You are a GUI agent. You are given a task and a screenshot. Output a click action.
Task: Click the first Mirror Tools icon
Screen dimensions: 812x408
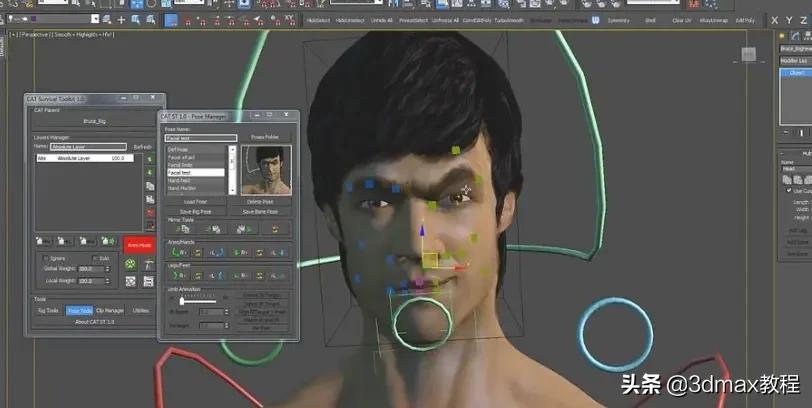point(183,228)
